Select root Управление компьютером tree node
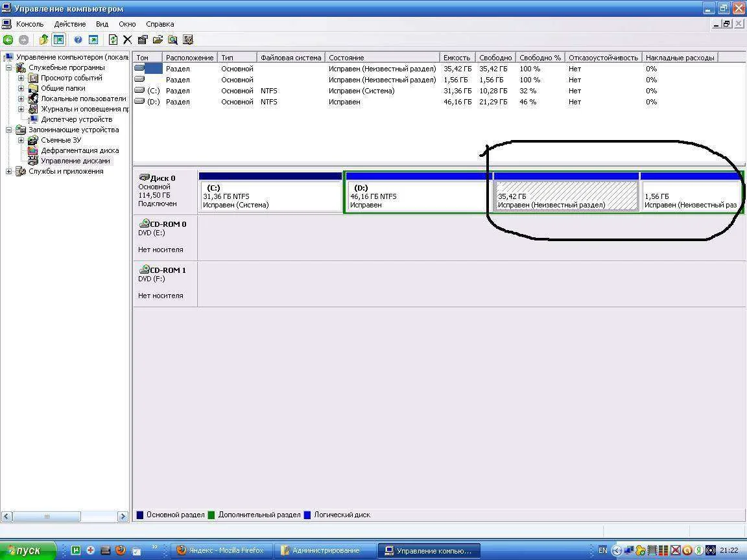Image resolution: width=747 pixels, height=560 pixels. [72, 57]
